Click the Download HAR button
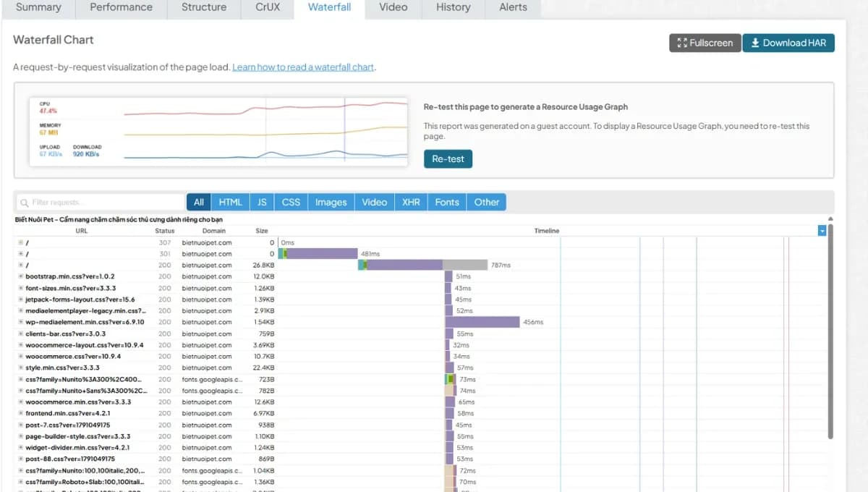 tap(788, 43)
